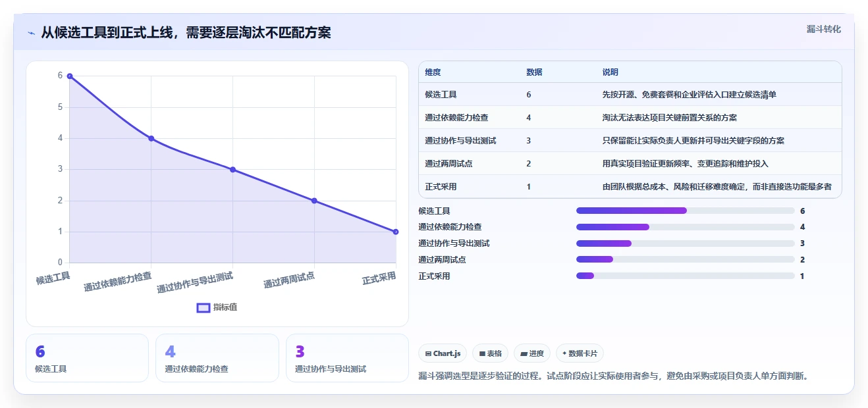The height and width of the screenshot is (408, 868).
Task: Click the chart data point at value 6
Action: point(70,76)
